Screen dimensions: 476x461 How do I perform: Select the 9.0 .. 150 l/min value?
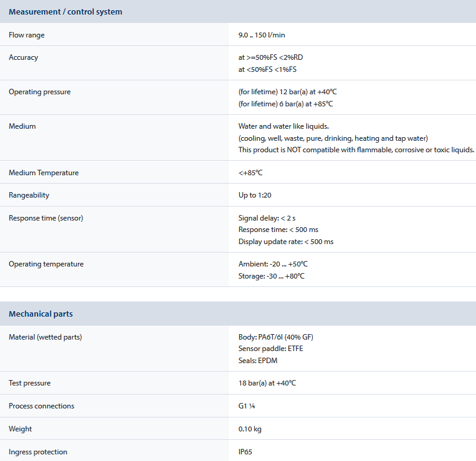click(262, 35)
